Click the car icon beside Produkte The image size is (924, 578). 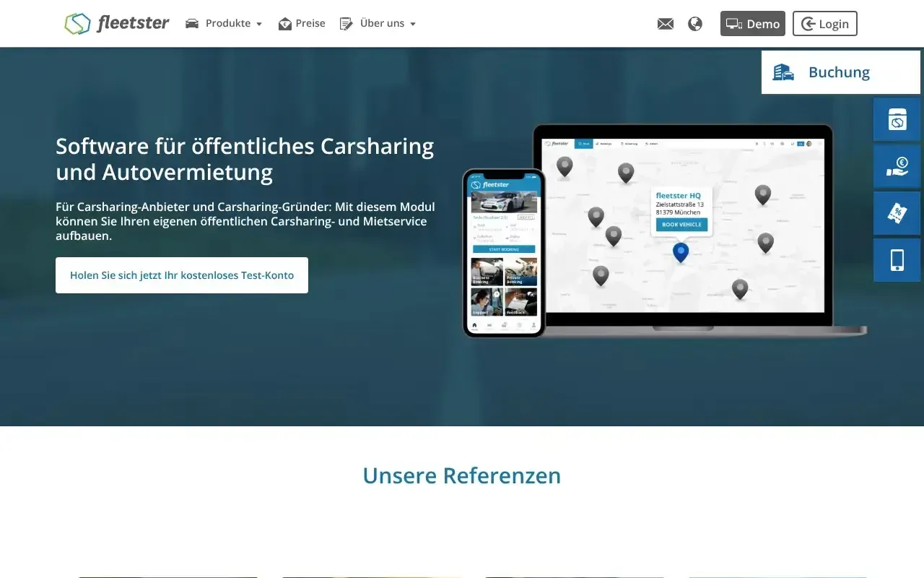pos(192,24)
